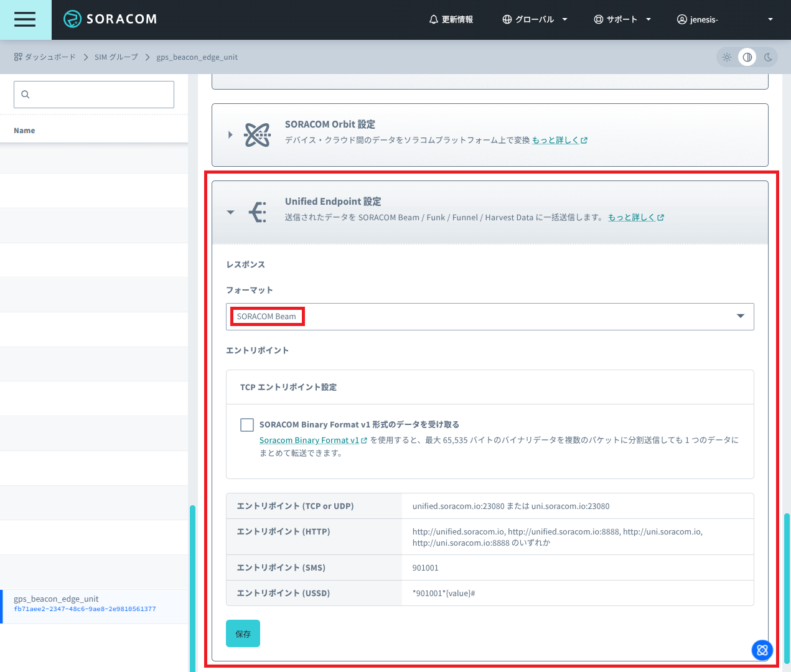The width and height of the screenshot is (791, 672).
Task: Click the 保存 save button
Action: pyautogui.click(x=243, y=633)
